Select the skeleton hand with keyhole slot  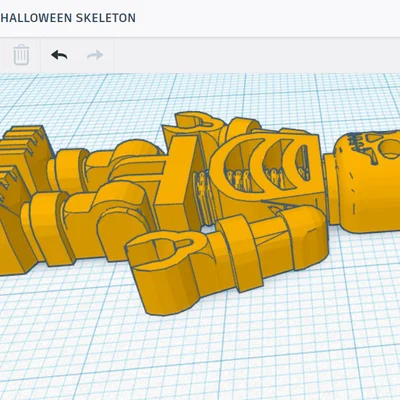(x=167, y=273)
